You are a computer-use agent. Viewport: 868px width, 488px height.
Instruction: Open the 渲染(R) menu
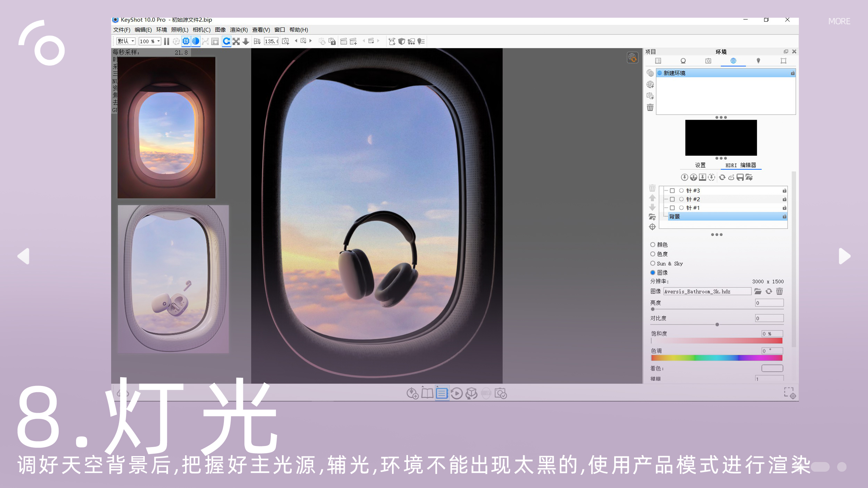[239, 30]
